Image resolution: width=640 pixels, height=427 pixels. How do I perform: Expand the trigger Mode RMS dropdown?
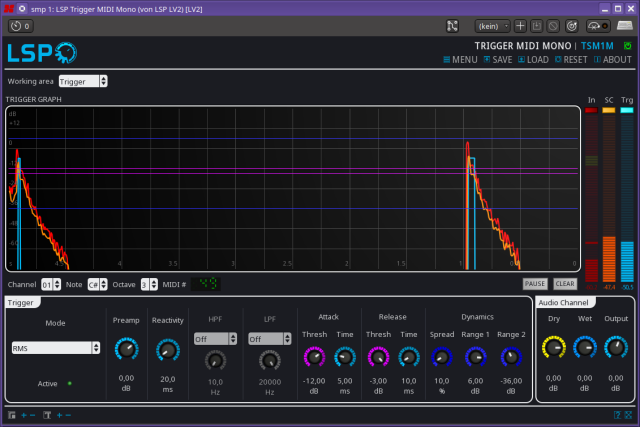[56, 348]
